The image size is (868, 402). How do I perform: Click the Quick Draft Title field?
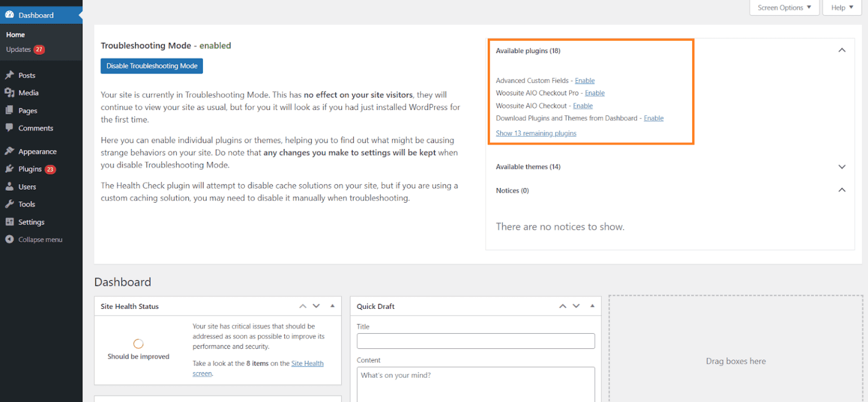(x=475, y=340)
